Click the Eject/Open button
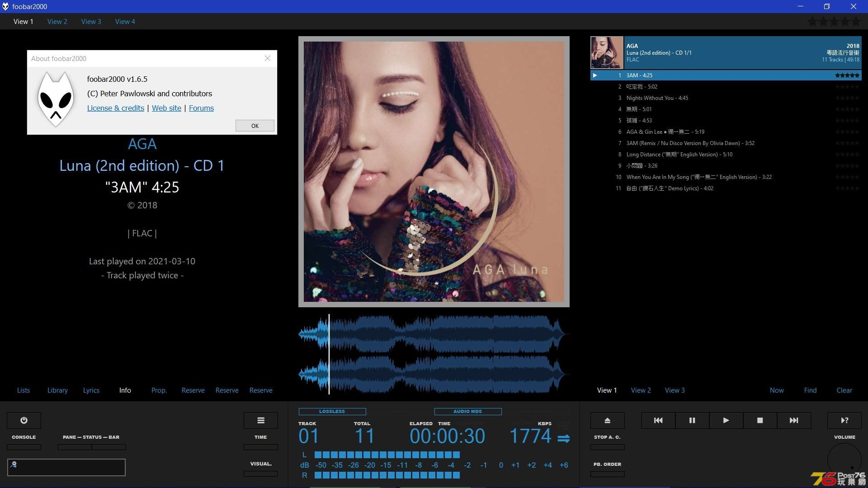This screenshot has width=868, height=488. (x=608, y=420)
